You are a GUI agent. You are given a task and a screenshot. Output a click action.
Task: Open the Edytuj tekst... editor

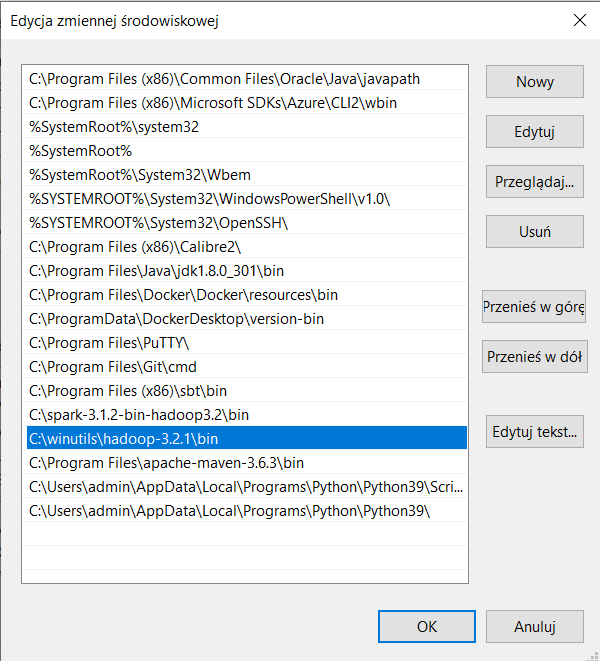click(x=534, y=432)
